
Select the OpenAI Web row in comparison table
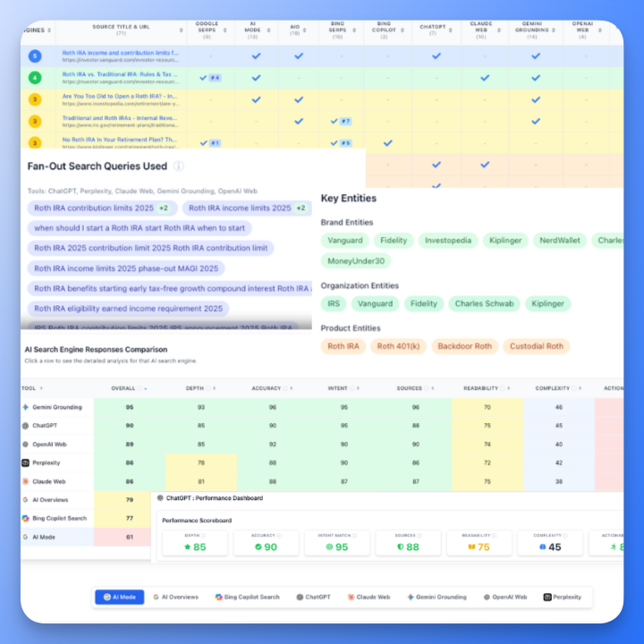[x=322, y=445]
